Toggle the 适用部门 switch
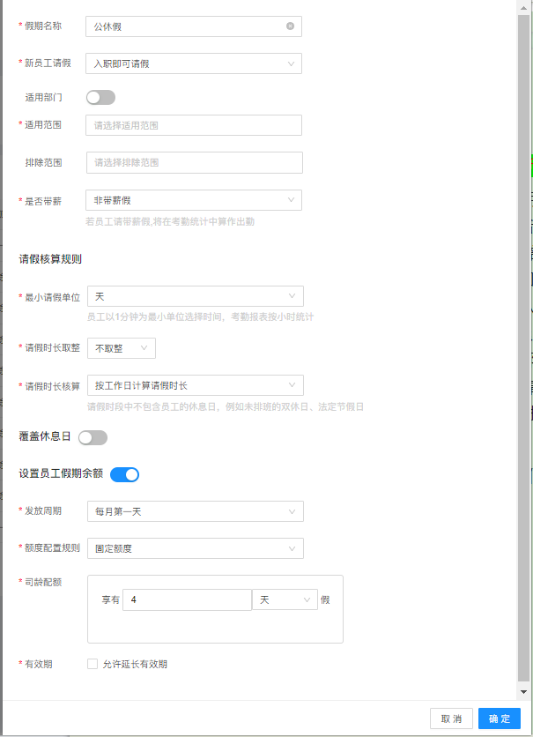 [x=101, y=97]
